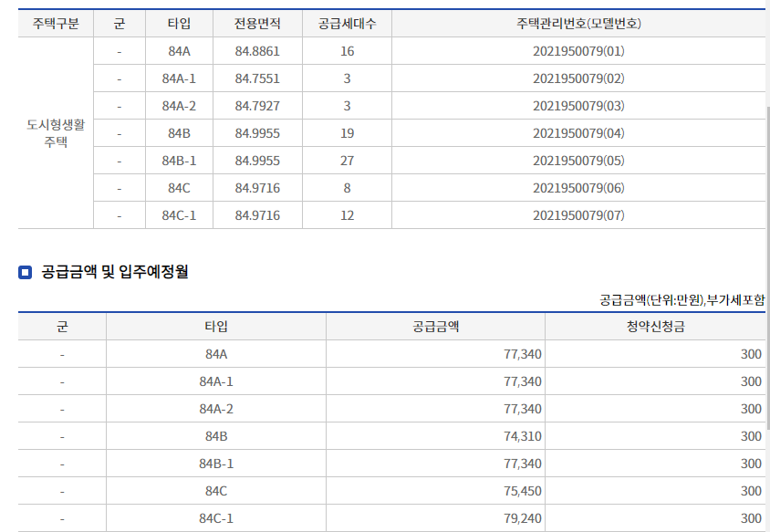Image resolution: width=770 pixels, height=532 pixels.
Task: Select type 84C in the upper table
Action: click(179, 188)
